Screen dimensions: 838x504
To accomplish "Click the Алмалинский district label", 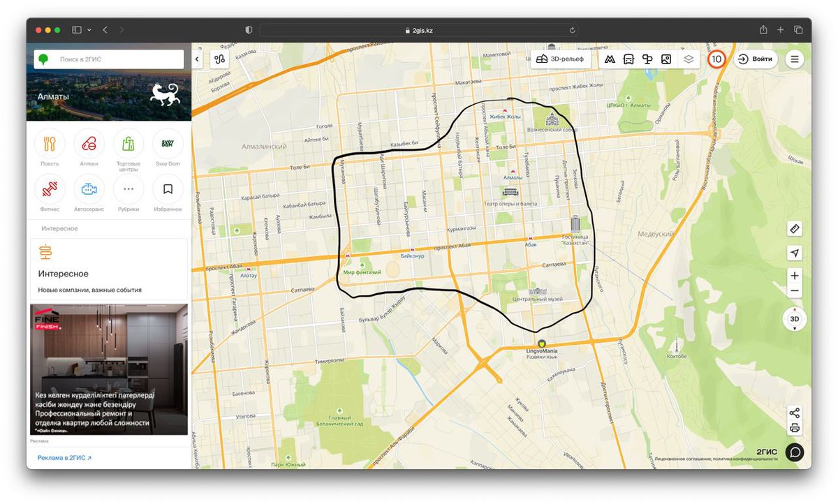I will pyautogui.click(x=265, y=147).
